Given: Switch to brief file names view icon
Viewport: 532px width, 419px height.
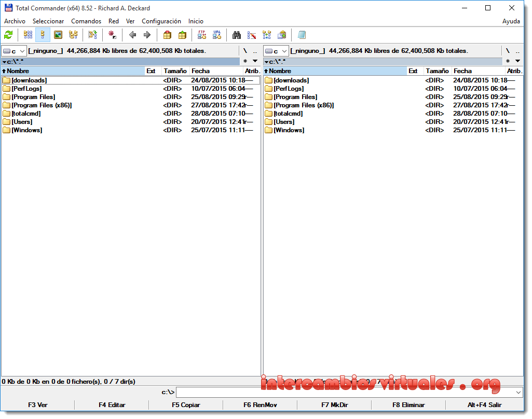Looking at the screenshot, I should coord(28,35).
